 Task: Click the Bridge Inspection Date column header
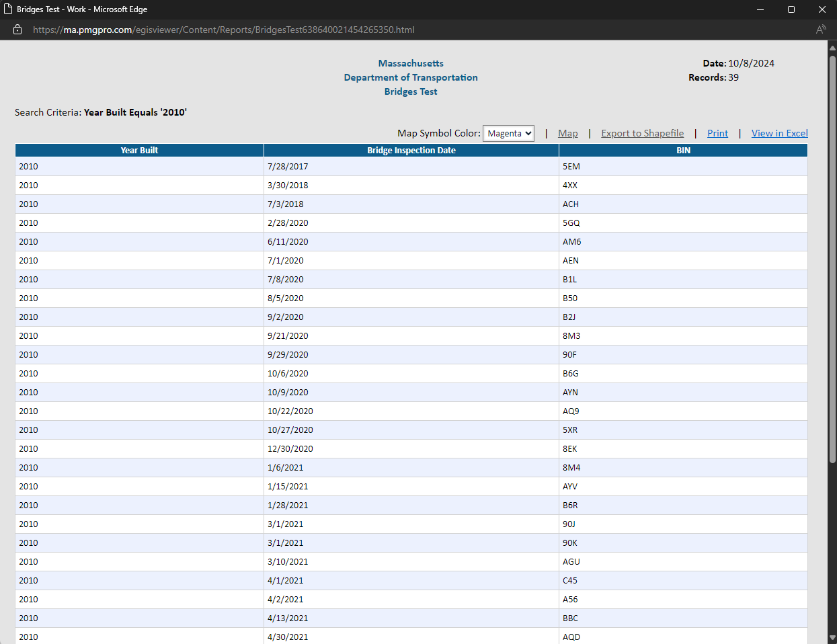click(x=411, y=151)
